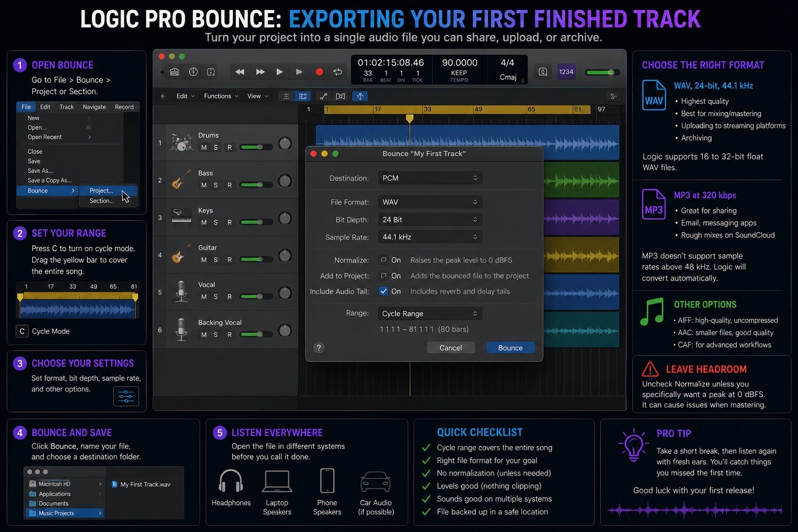Open the File Format WAV dropdown
This screenshot has width=798, height=532.
click(430, 202)
